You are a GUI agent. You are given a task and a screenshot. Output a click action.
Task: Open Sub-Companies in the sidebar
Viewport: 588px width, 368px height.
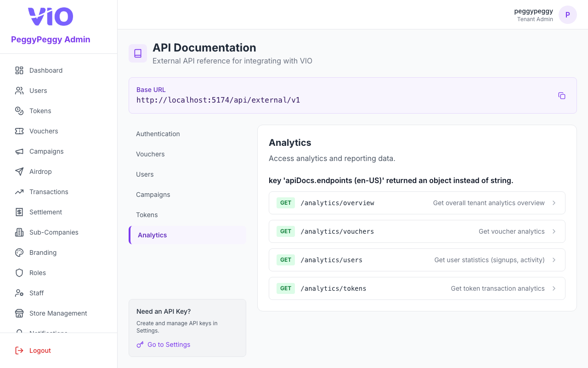58,232
